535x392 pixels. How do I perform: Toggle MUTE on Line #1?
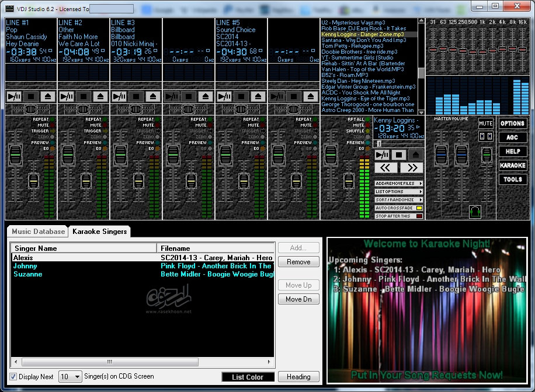pos(52,125)
